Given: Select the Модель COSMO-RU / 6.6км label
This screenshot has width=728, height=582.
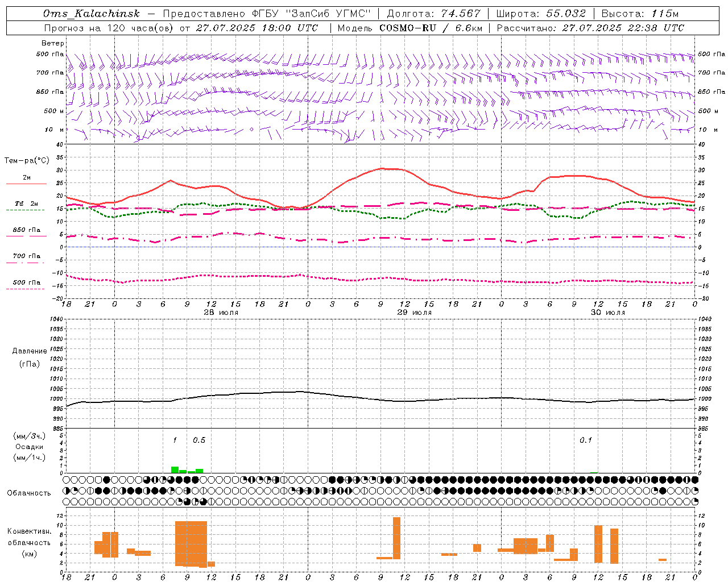Looking at the screenshot, I should coord(410,28).
